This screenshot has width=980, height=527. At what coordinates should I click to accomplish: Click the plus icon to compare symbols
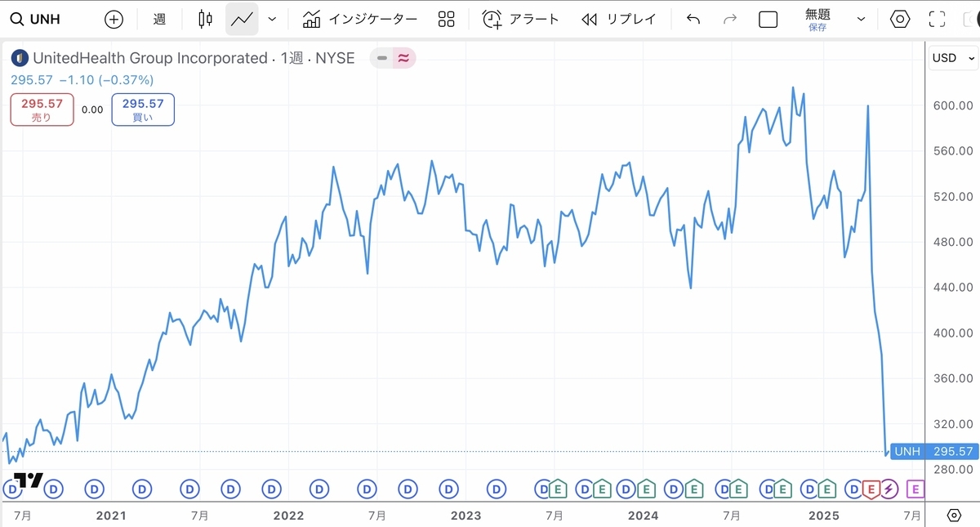tap(114, 19)
